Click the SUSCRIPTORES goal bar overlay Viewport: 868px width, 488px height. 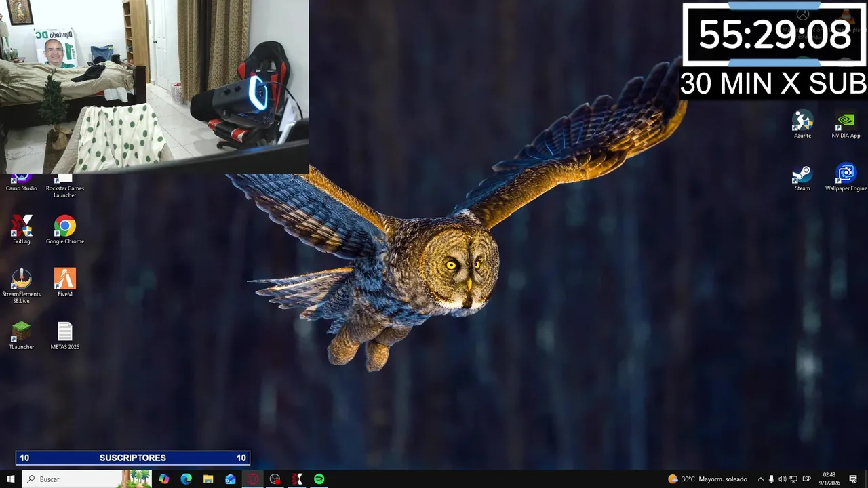tap(133, 458)
